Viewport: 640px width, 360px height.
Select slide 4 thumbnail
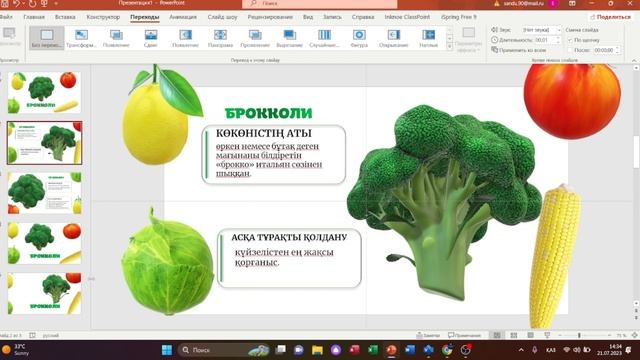pyautogui.click(x=44, y=243)
